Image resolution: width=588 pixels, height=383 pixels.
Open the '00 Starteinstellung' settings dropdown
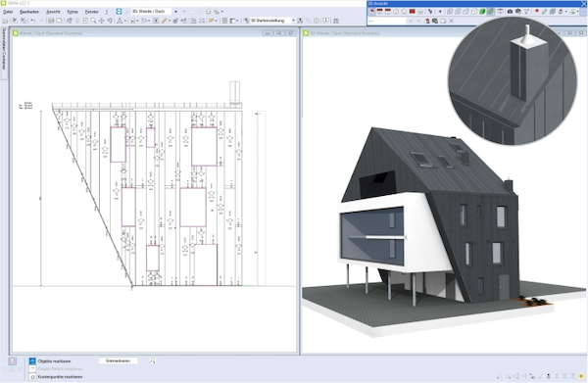pos(272,21)
